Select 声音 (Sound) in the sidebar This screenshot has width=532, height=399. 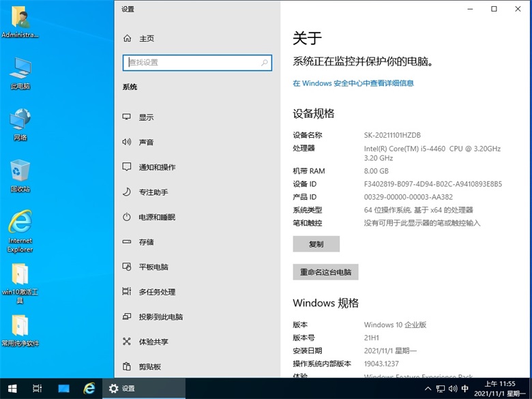(x=146, y=143)
